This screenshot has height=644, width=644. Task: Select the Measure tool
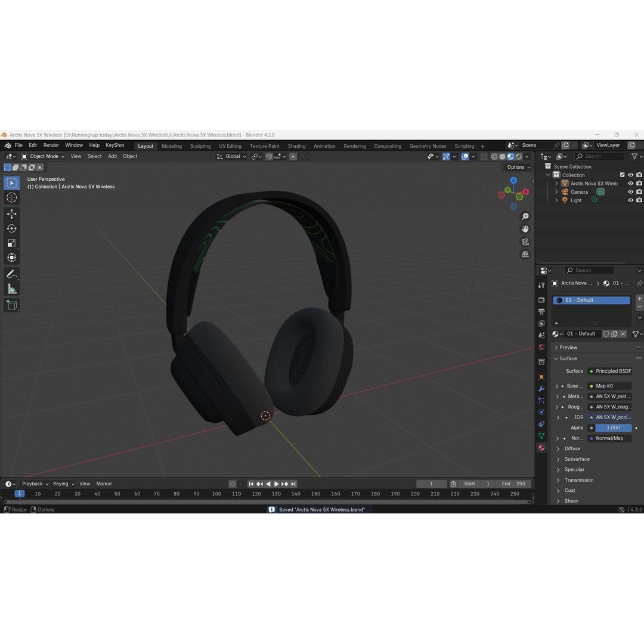click(x=11, y=289)
